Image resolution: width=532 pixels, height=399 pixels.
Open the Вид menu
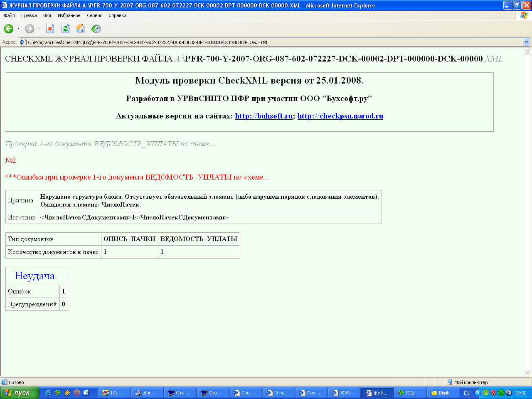click(x=47, y=15)
